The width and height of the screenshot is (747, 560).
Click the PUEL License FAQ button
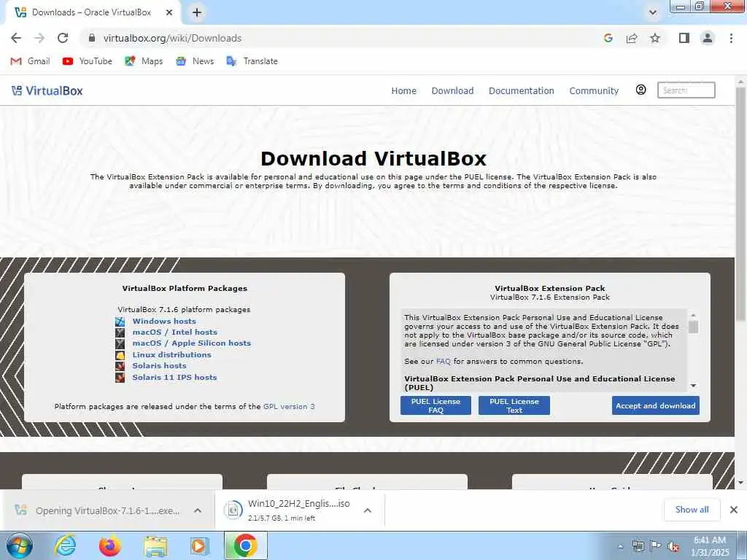(436, 405)
